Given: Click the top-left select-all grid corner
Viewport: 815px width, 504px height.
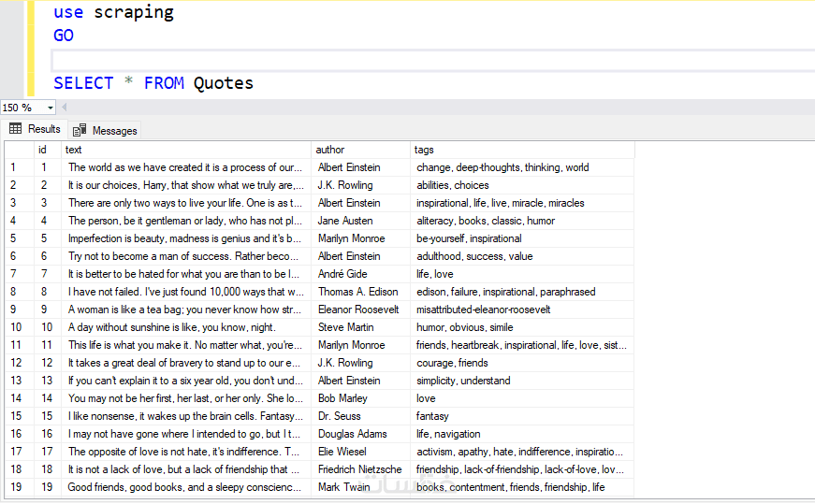Looking at the screenshot, I should (19, 150).
